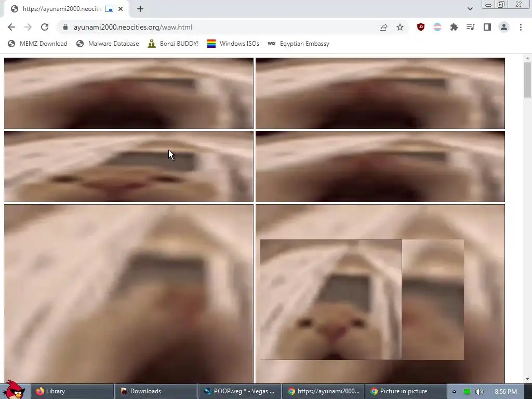Image resolution: width=532 pixels, height=399 pixels.
Task: Switch to POOP.veg Vegas taskbar window
Action: [x=240, y=391]
